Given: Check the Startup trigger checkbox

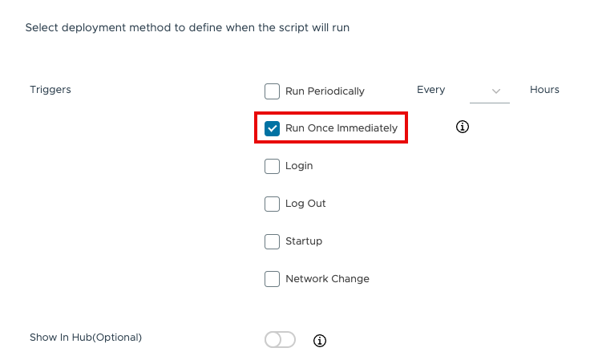Looking at the screenshot, I should 273,241.
